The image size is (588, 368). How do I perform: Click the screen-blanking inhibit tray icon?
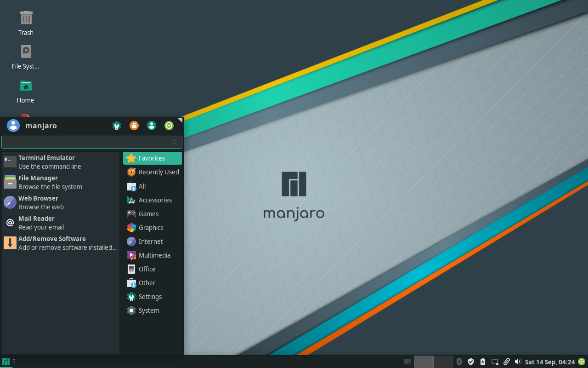click(x=494, y=362)
